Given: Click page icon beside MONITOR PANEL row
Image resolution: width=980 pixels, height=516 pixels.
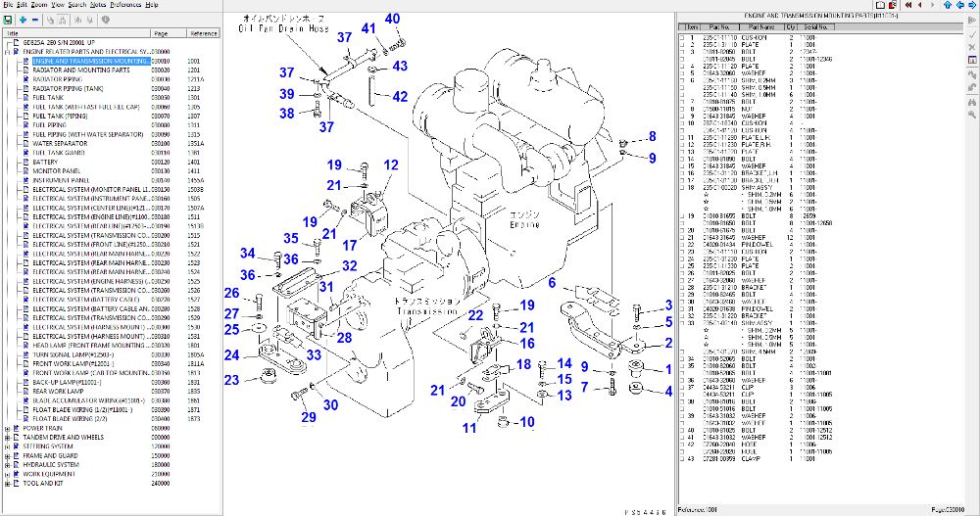Looking at the screenshot, I should pos(26,170).
